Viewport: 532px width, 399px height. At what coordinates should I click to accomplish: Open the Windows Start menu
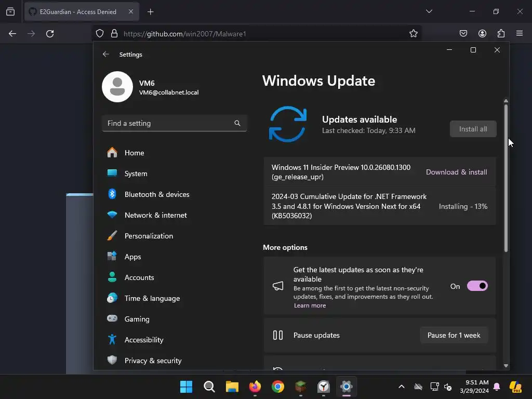186,387
